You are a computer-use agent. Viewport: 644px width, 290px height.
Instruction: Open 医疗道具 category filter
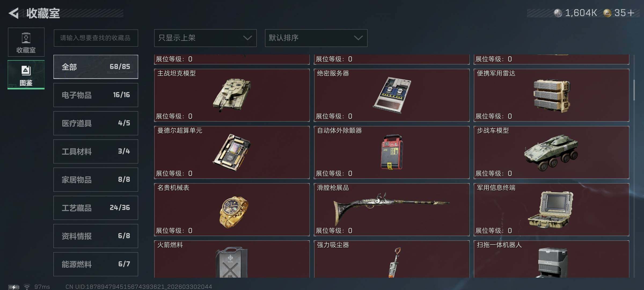[x=96, y=123]
